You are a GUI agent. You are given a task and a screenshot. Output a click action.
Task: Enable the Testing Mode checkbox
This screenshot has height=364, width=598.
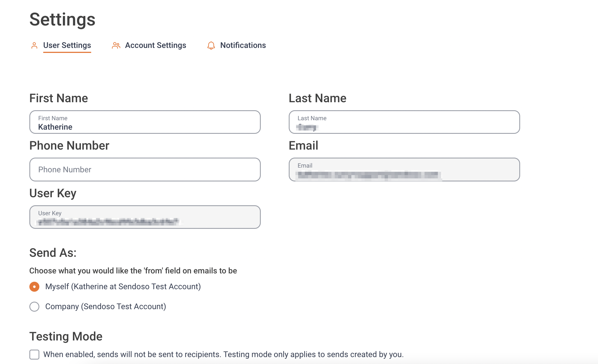tap(34, 354)
